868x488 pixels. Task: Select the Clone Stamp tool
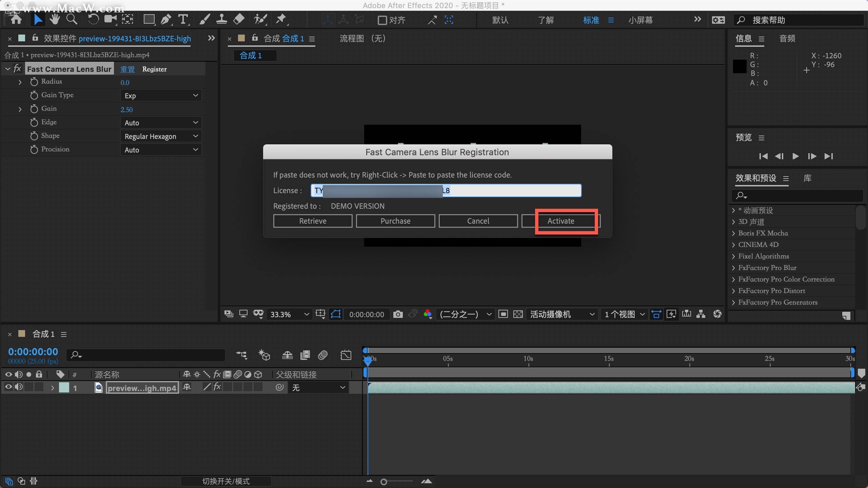click(x=222, y=19)
